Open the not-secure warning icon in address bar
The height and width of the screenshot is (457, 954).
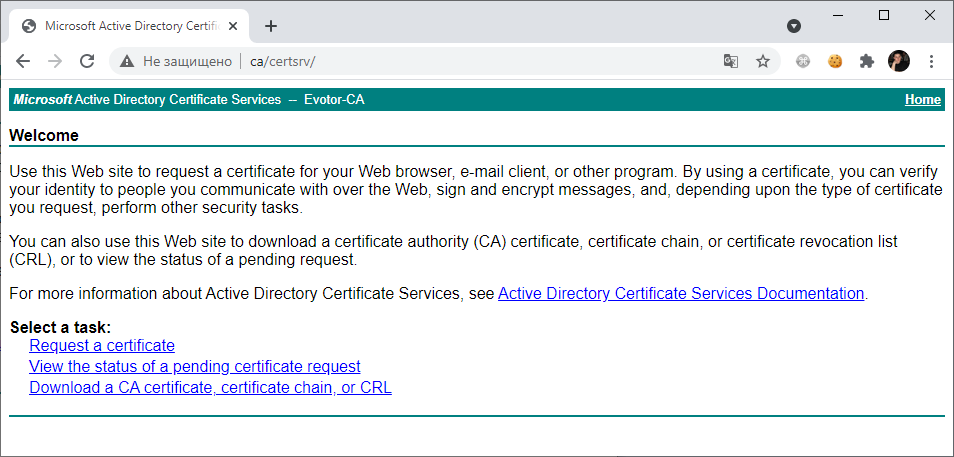[x=127, y=61]
